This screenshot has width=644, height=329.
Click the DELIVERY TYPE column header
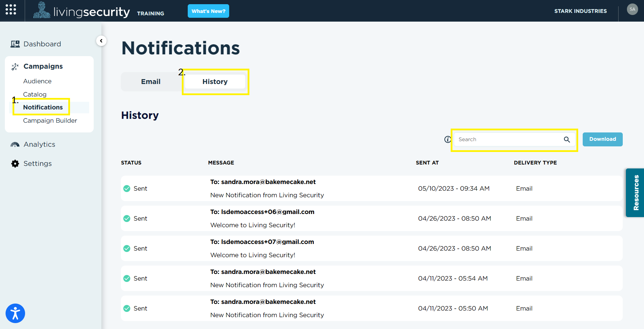click(x=535, y=163)
